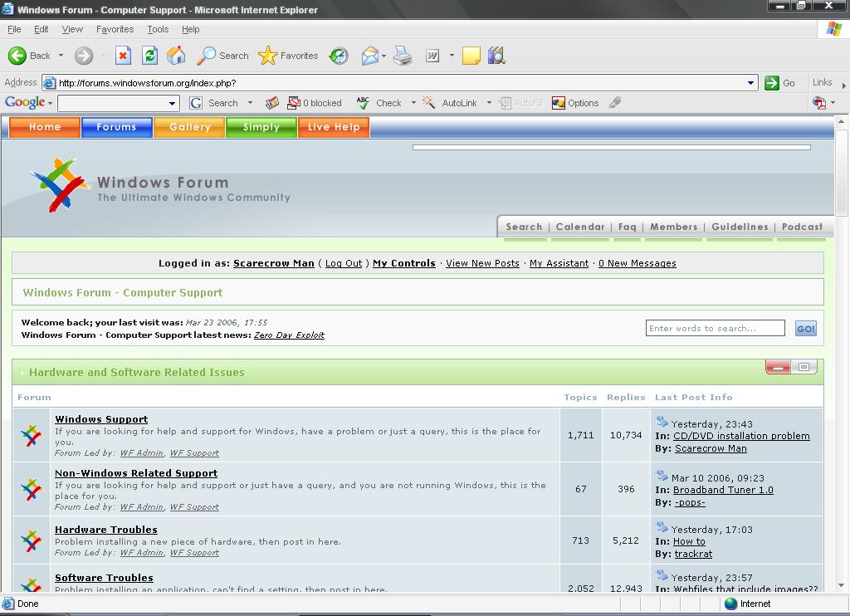Open the Edit menu

tap(41, 29)
